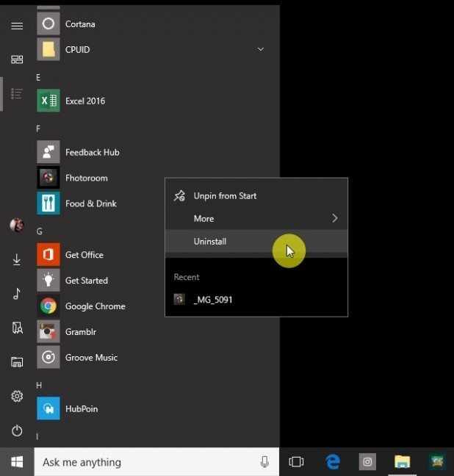The width and height of the screenshot is (454, 476).
Task: Open Excel 2016 from the app list
Action: pyautogui.click(x=84, y=101)
